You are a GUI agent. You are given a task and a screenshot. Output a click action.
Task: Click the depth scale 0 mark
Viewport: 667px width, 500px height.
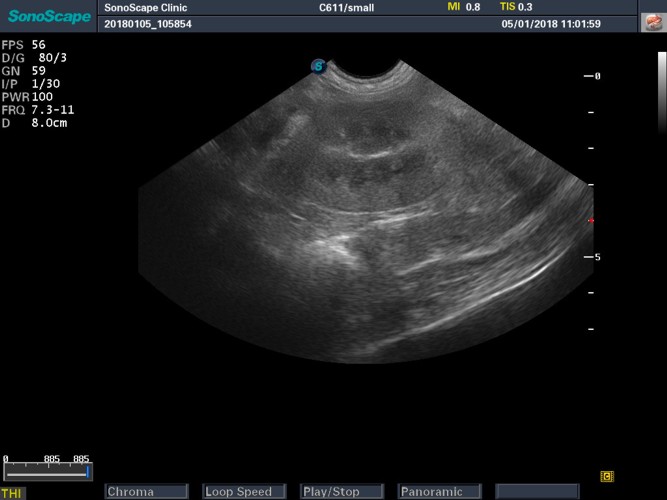[592, 76]
